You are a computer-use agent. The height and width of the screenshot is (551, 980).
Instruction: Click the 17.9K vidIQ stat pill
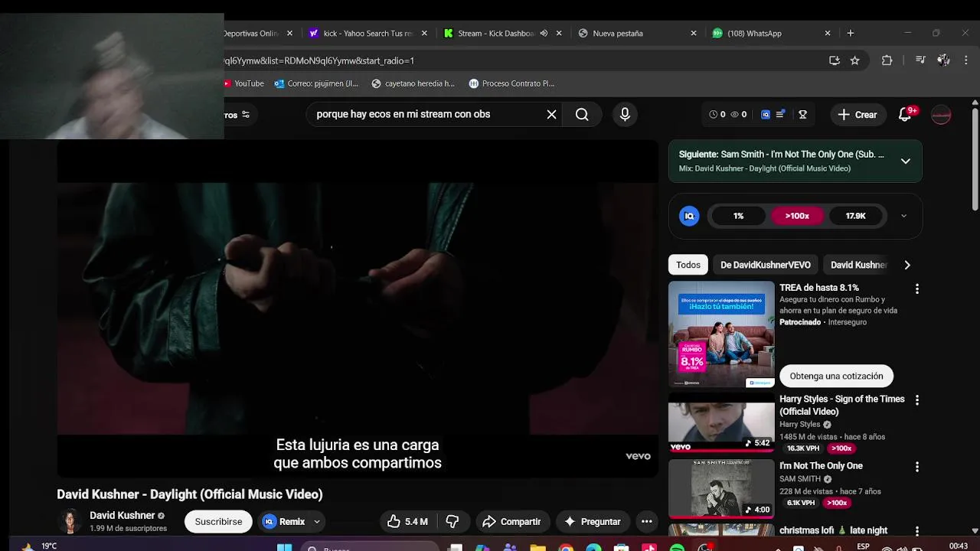[x=855, y=216]
